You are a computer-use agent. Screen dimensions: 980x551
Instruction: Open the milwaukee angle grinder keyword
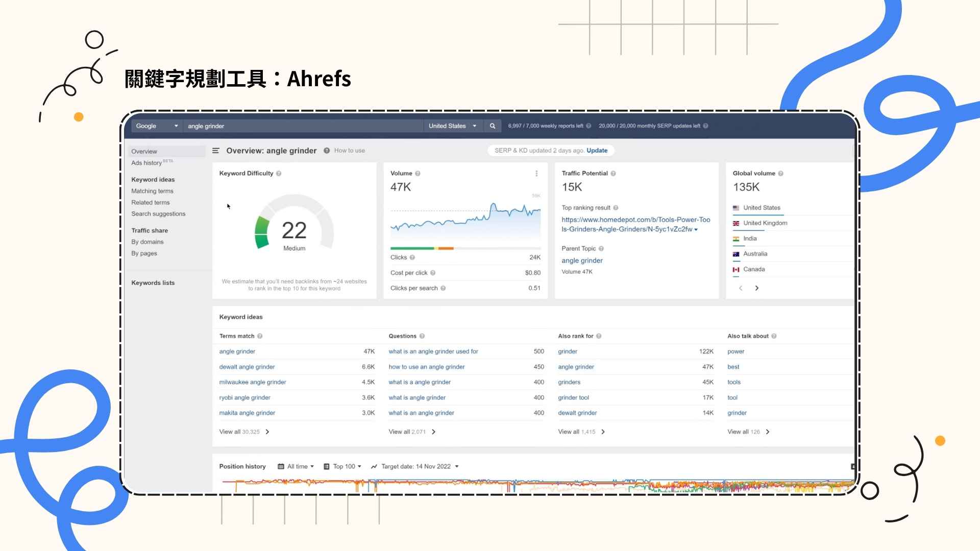(x=252, y=382)
